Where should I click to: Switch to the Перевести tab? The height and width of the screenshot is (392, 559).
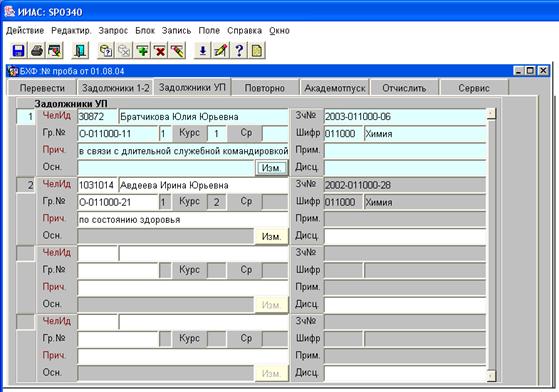[x=42, y=88]
